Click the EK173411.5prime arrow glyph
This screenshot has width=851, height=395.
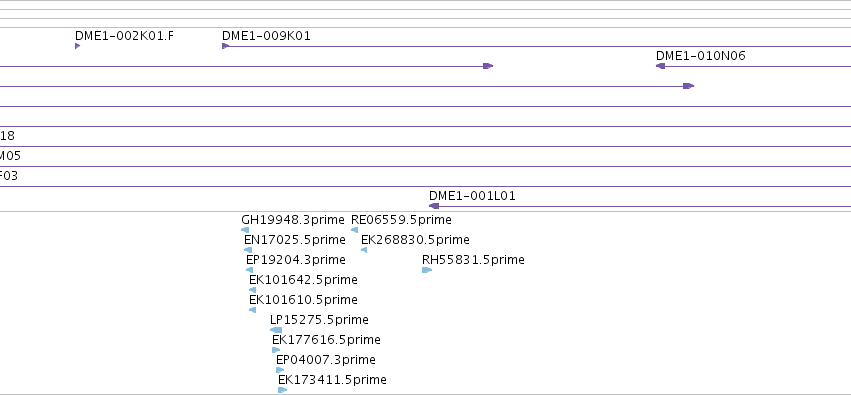click(x=282, y=390)
